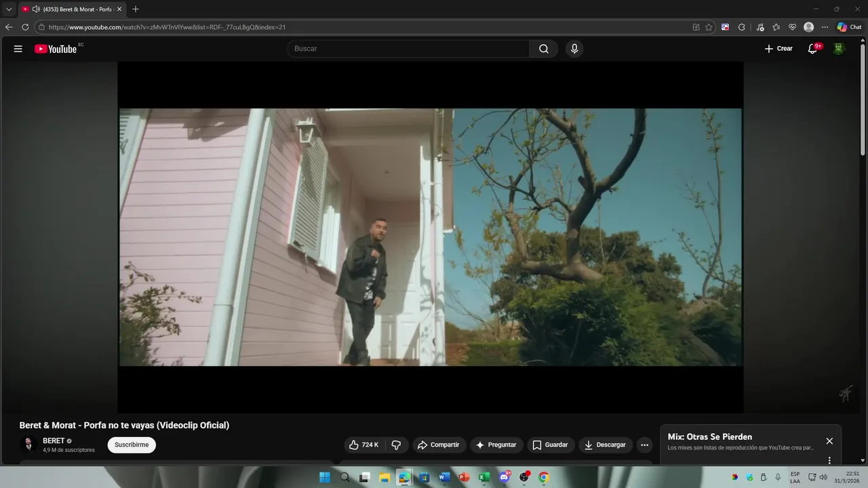Open Microsoft Store from the taskbar
Screen dimensions: 868x488
coord(425,477)
